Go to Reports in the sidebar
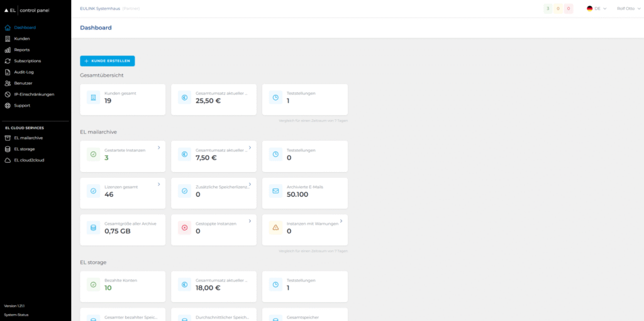The height and width of the screenshot is (321, 644). coord(22,50)
